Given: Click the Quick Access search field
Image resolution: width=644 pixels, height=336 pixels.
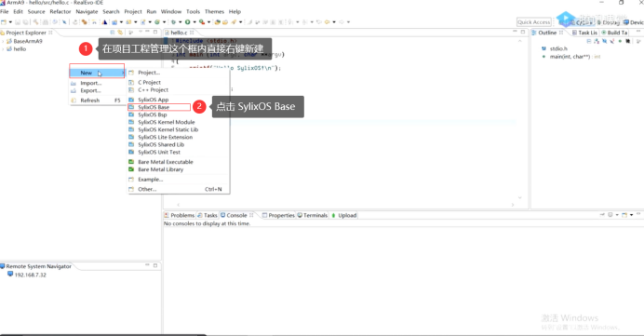Looking at the screenshot, I should pyautogui.click(x=533, y=22).
